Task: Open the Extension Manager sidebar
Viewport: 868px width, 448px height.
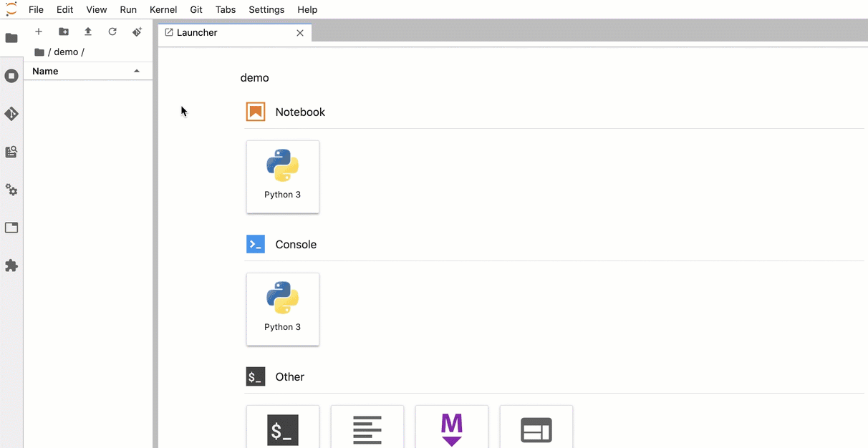Action: (x=11, y=266)
